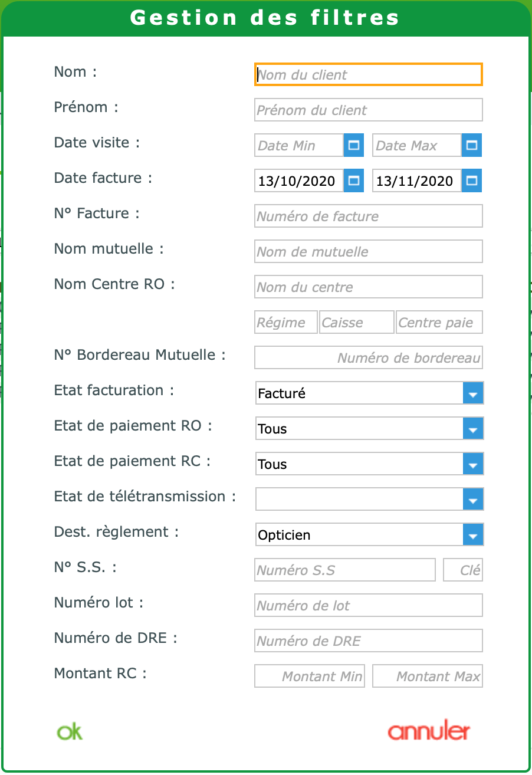Open calendar picker for 13/10/2020 date
Screen dimensions: 532x775
click(353, 180)
